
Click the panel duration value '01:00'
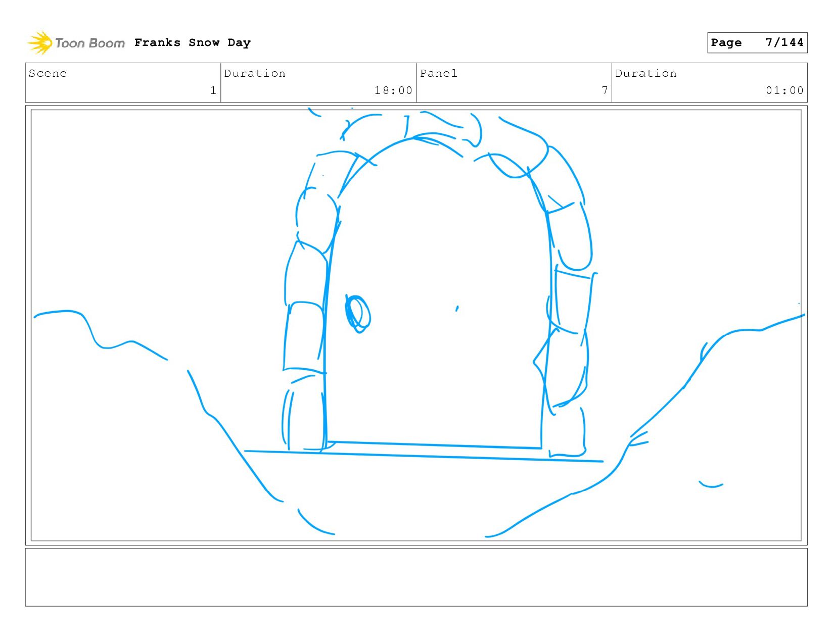coord(784,90)
